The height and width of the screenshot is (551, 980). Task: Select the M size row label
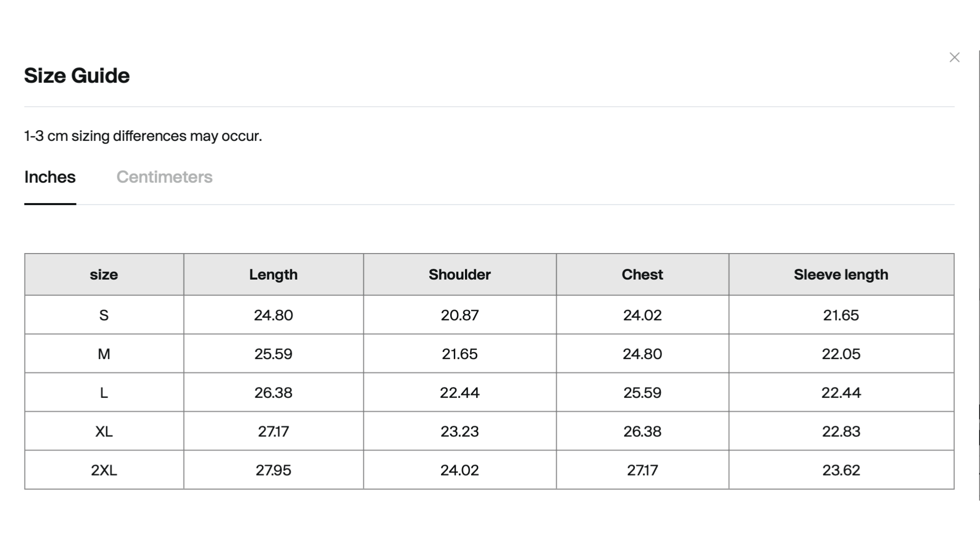pyautogui.click(x=104, y=354)
